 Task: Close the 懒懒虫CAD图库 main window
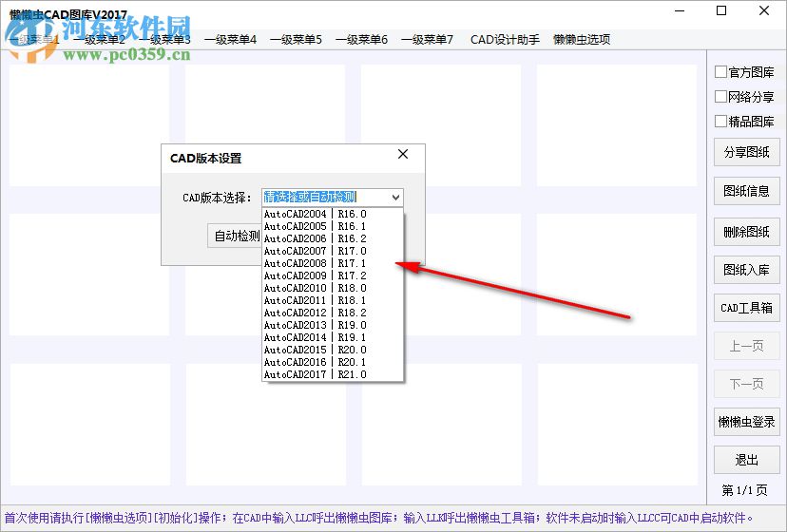coord(764,10)
